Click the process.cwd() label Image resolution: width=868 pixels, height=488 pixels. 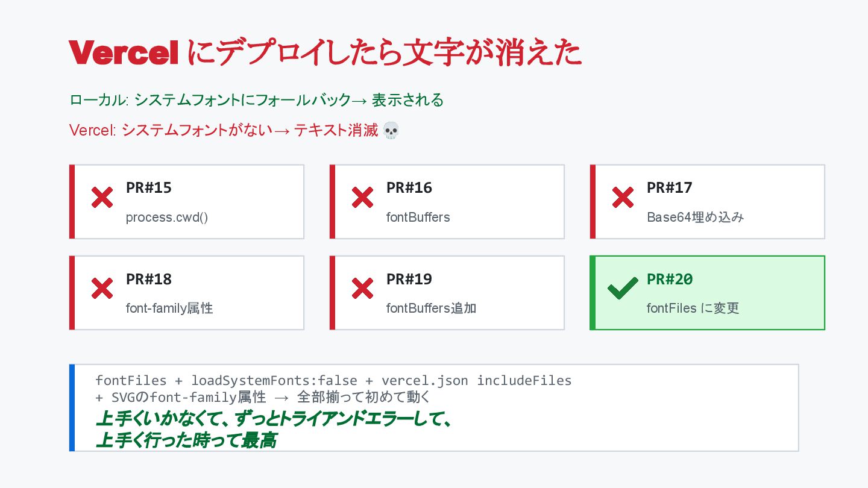click(167, 217)
